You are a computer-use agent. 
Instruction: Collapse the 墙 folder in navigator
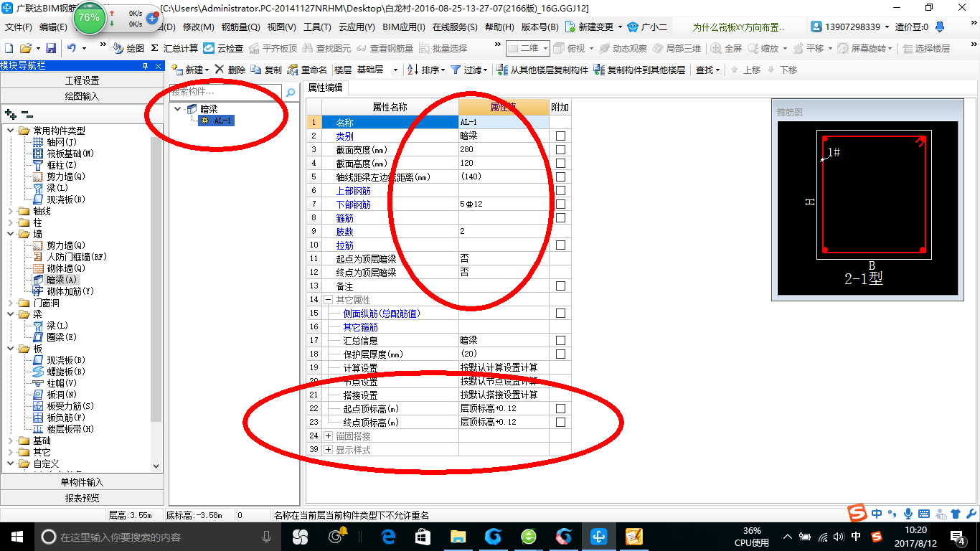tap(10, 234)
